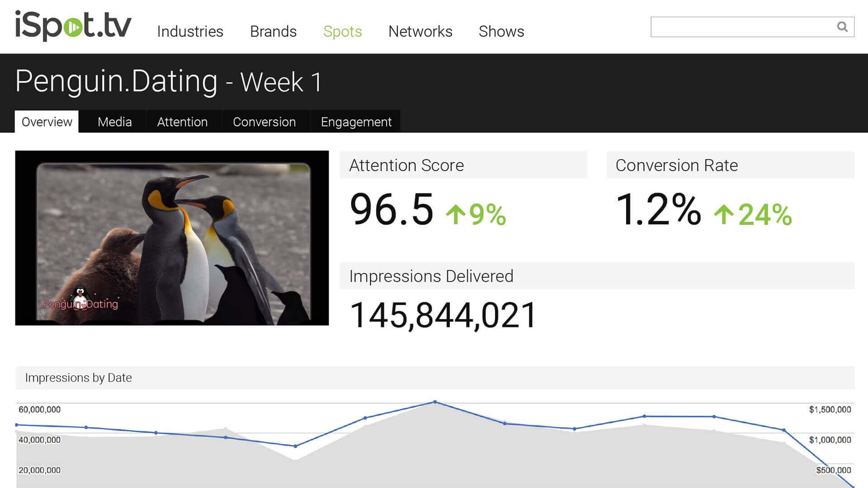Click the green 24% increase indicator
This screenshot has width=868, height=488.
(753, 214)
